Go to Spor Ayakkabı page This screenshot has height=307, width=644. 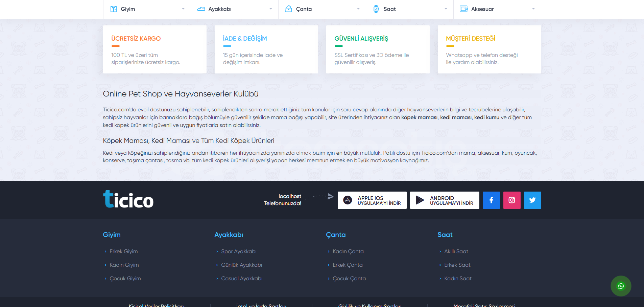tap(239, 251)
